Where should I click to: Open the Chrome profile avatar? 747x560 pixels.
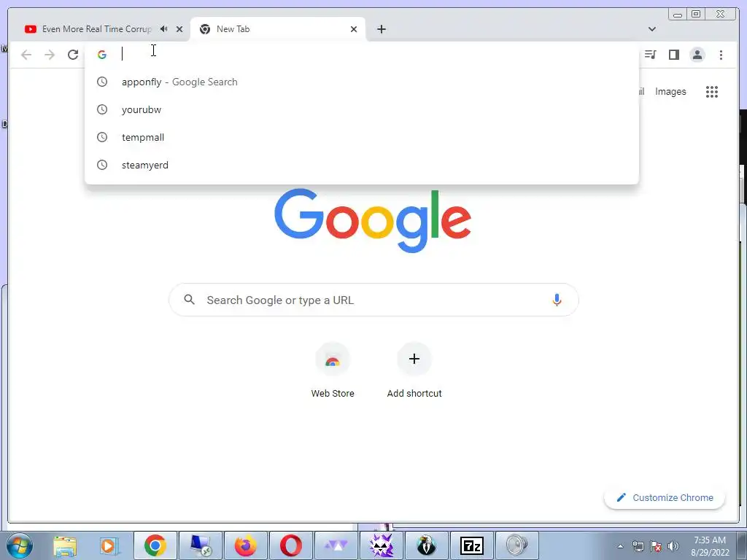pyautogui.click(x=697, y=55)
